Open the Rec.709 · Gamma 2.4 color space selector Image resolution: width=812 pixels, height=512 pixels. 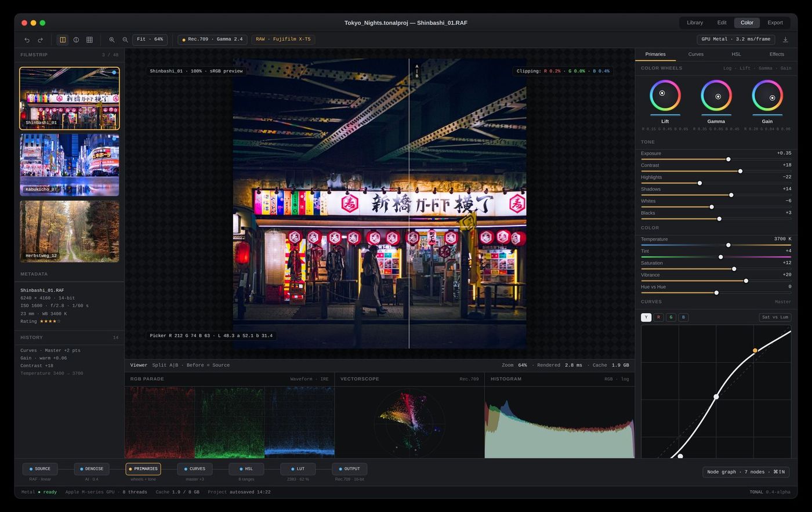point(212,39)
